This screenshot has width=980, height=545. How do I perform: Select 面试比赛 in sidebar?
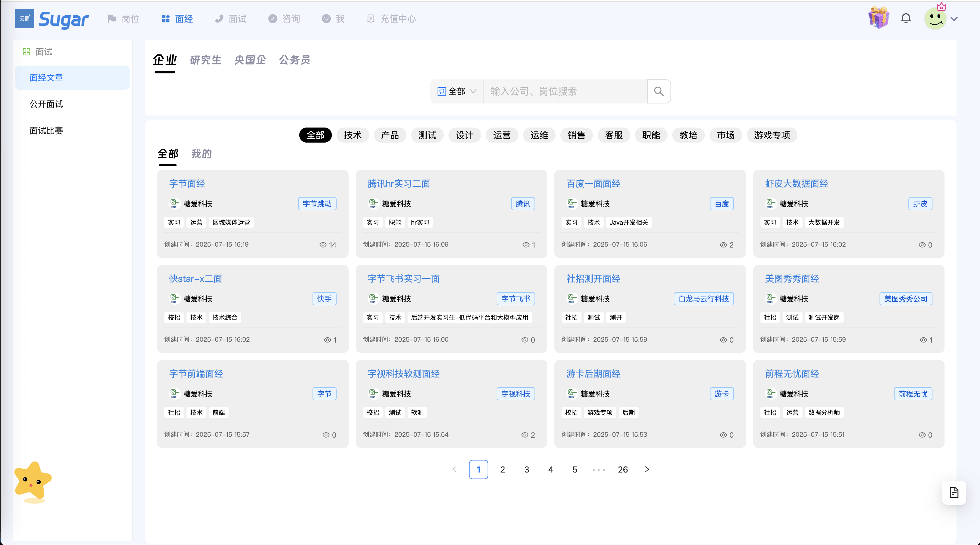pyautogui.click(x=72, y=131)
